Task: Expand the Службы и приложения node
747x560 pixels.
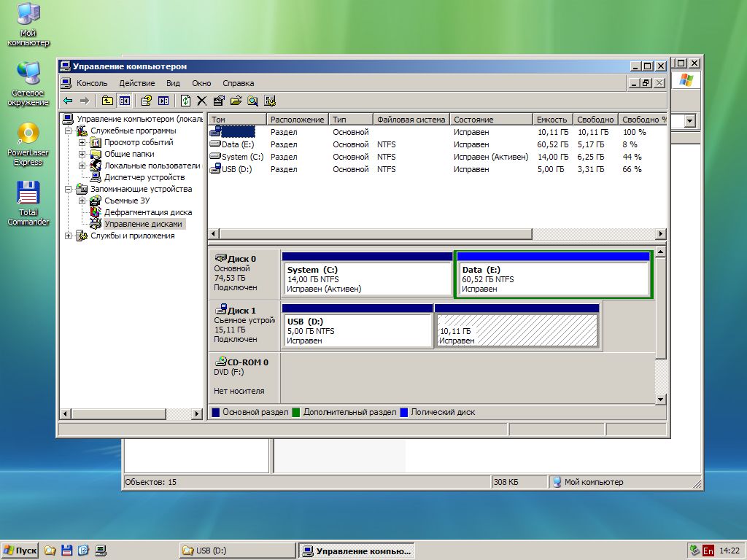Action: (69, 236)
